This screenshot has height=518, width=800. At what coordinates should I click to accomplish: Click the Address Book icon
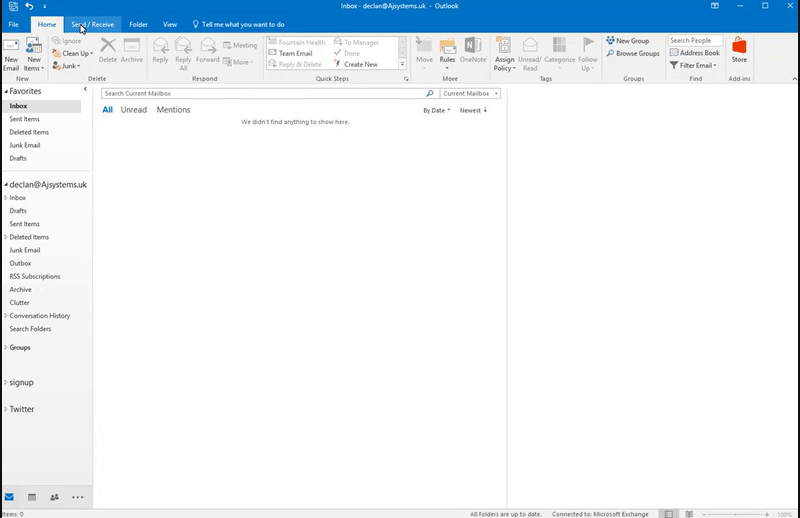tap(695, 53)
